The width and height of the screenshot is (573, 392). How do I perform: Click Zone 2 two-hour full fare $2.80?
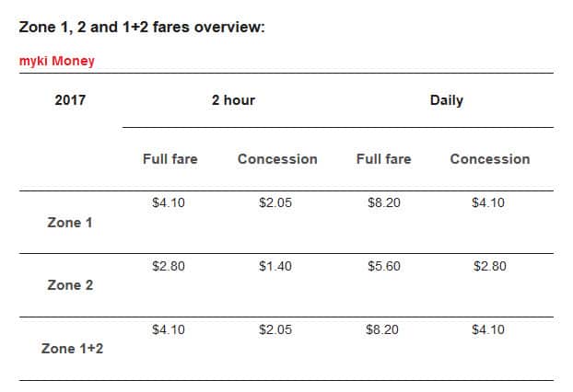point(169,267)
